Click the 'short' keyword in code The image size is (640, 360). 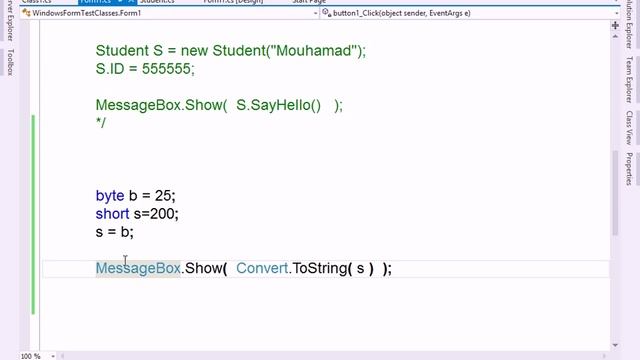112,214
